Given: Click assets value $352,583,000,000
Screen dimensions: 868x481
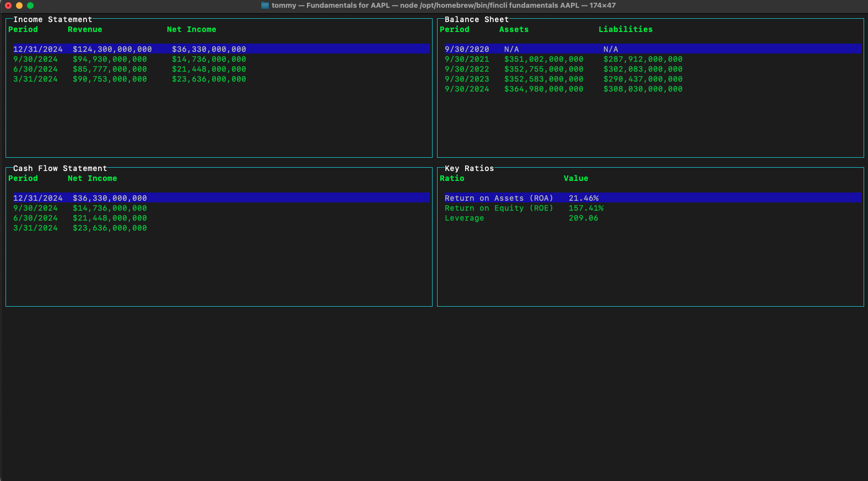Looking at the screenshot, I should tap(544, 79).
